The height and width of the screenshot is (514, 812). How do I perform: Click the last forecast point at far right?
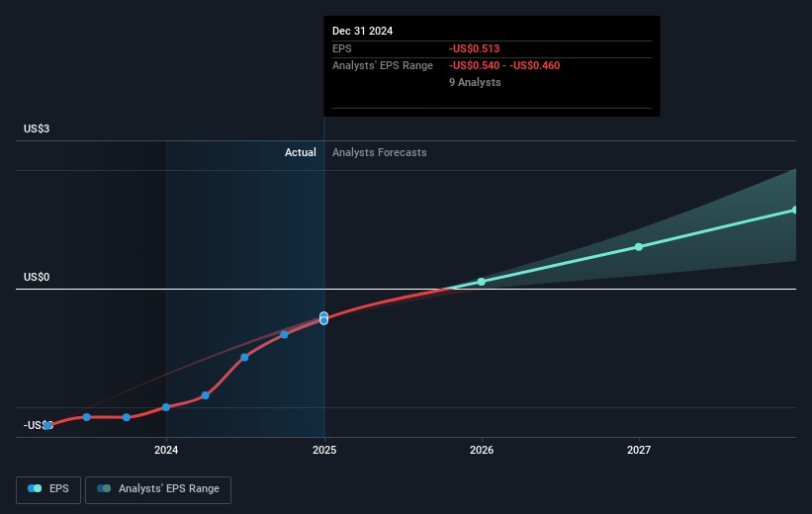(x=795, y=210)
